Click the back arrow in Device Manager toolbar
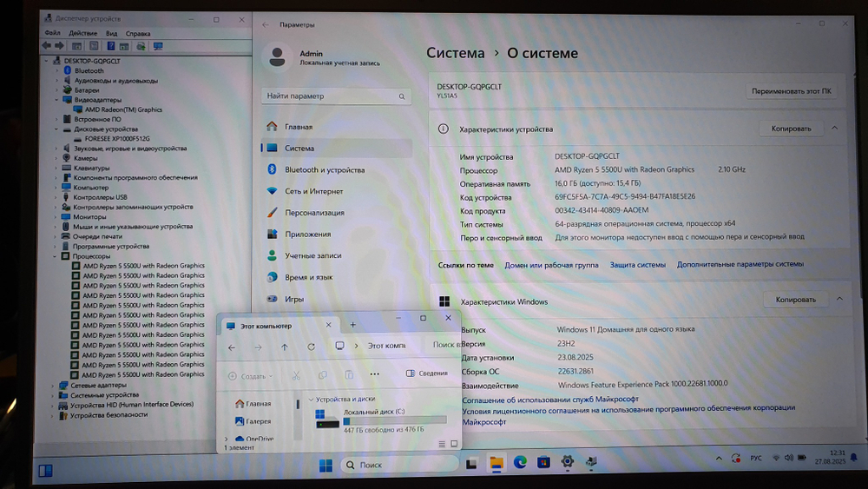Viewport: 868px width, 489px height. [x=47, y=46]
